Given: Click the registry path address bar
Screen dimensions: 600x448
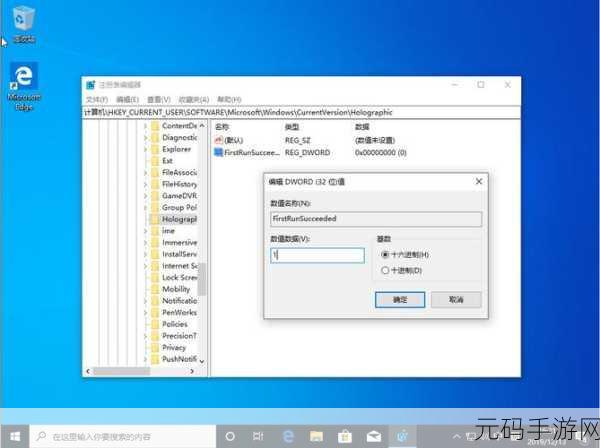Looking at the screenshot, I should [x=302, y=112].
